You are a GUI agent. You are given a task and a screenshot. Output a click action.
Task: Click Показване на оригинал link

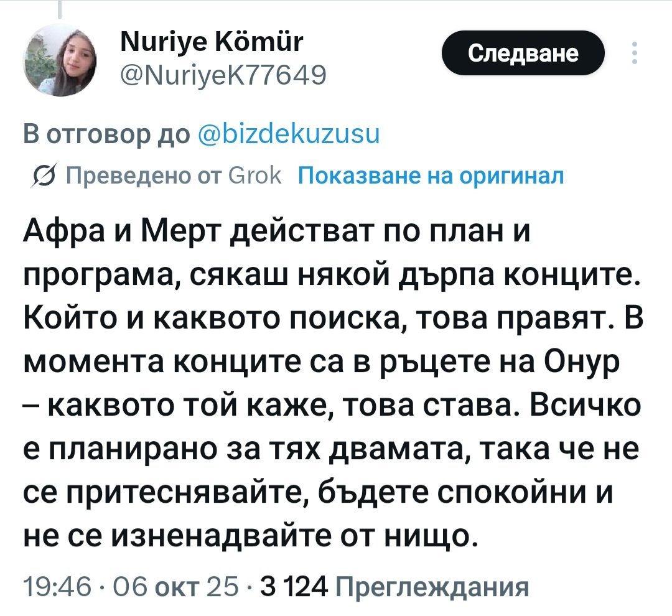432,176
